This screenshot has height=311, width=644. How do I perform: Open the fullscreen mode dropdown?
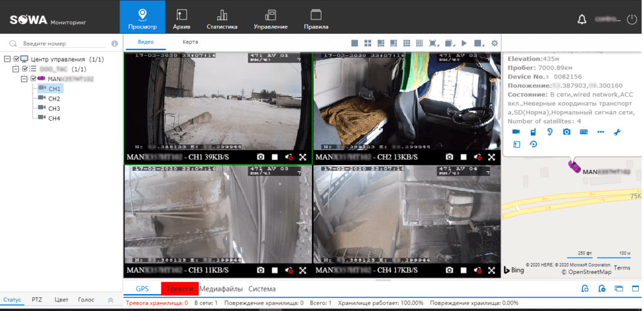coord(434,43)
